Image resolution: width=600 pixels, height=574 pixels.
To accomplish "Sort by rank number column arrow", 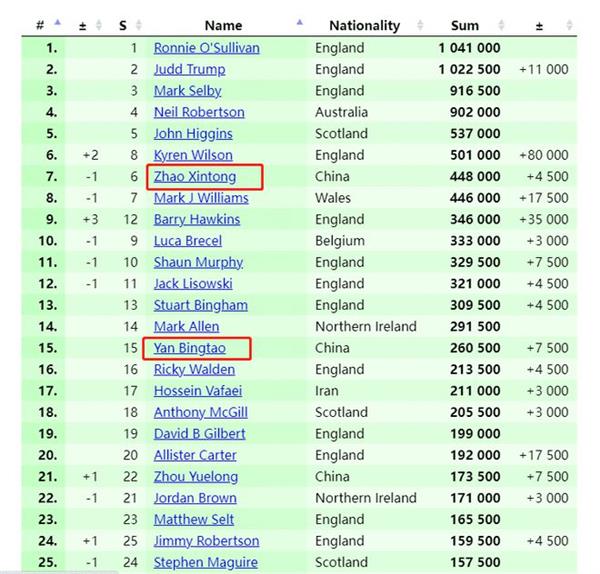I will point(57,23).
